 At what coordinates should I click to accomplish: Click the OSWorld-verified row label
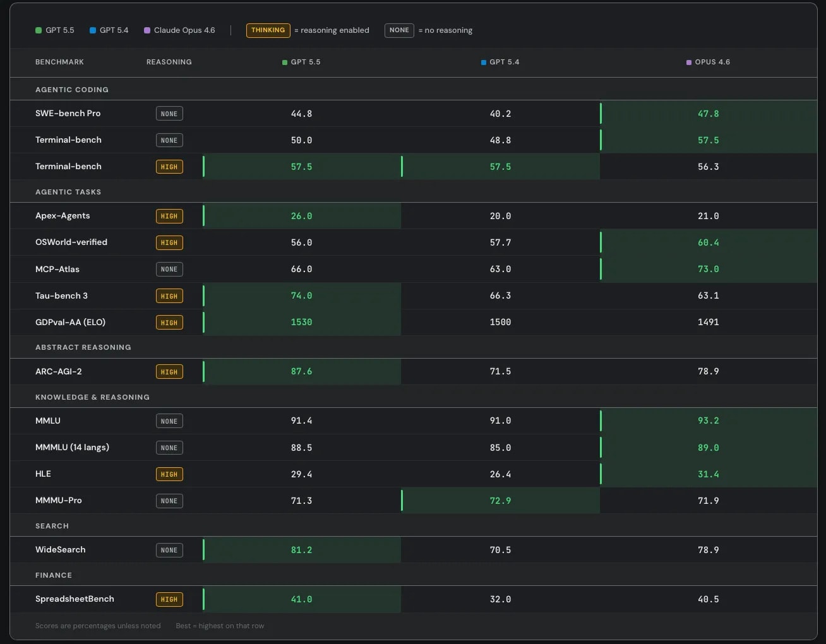pyautogui.click(x=71, y=242)
